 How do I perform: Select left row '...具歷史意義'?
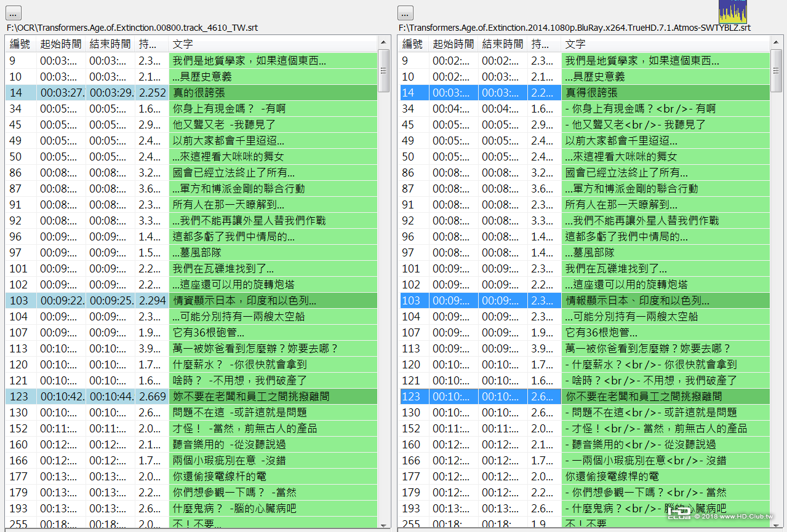(x=191, y=76)
